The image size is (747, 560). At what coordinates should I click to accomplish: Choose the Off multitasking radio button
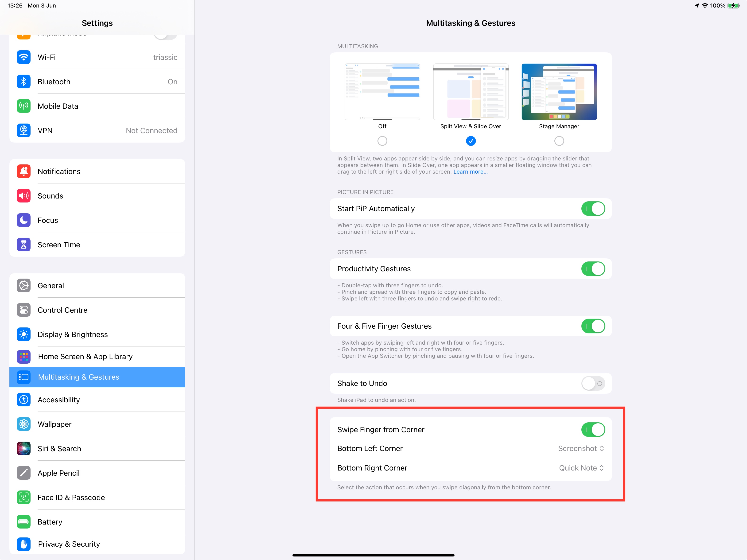(x=382, y=141)
